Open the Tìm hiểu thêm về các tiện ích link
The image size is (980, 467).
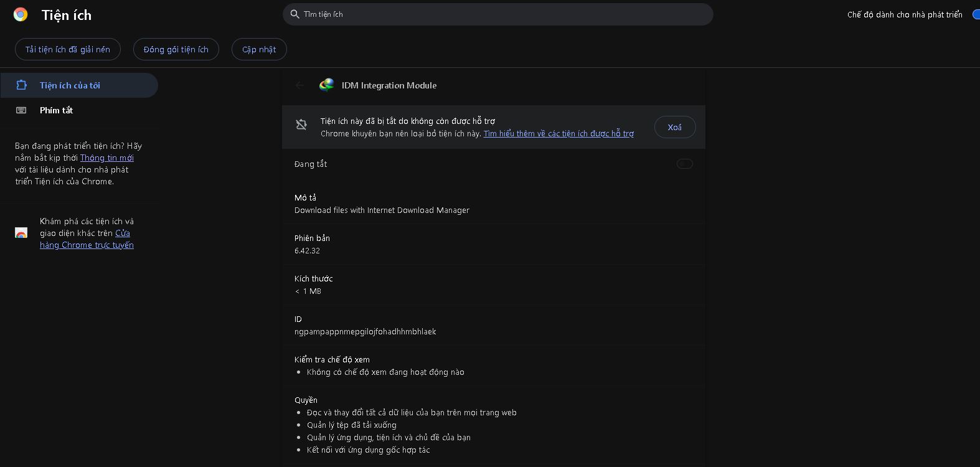coord(558,133)
